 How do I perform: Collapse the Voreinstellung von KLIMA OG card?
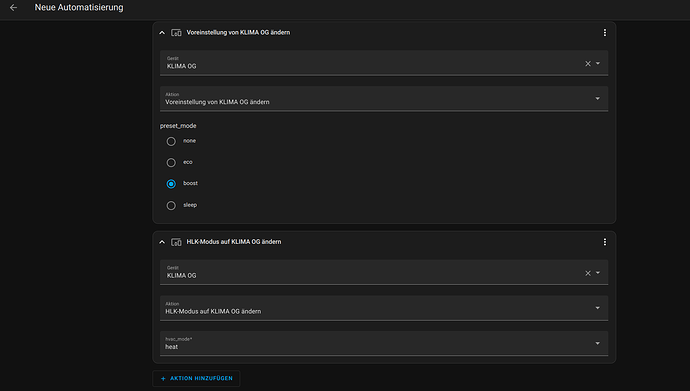tap(162, 33)
